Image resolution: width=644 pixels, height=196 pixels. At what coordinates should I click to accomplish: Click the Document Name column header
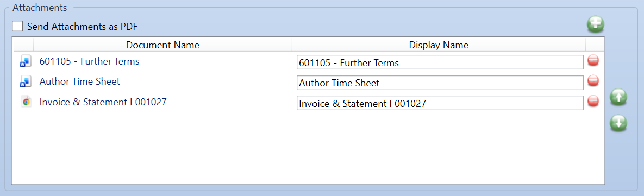[162, 45]
